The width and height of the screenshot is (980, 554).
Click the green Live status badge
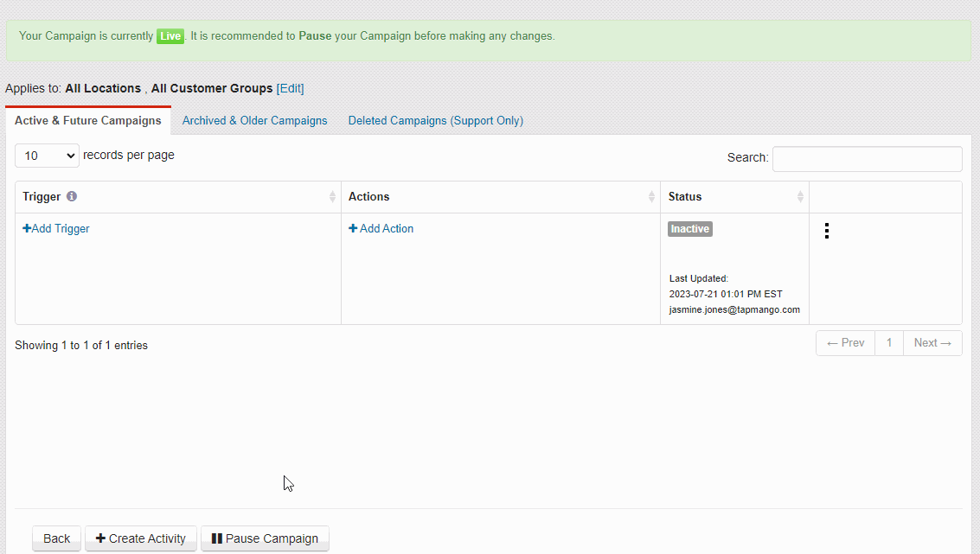[170, 35]
